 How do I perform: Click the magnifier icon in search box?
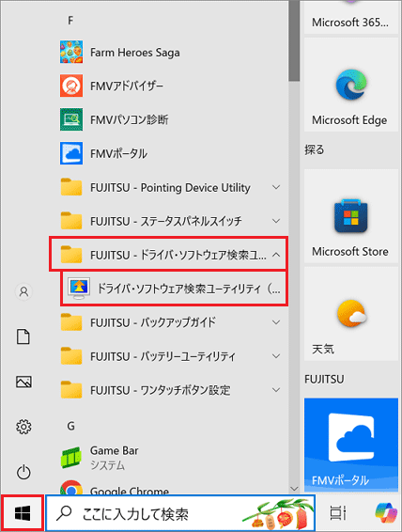tap(64, 513)
